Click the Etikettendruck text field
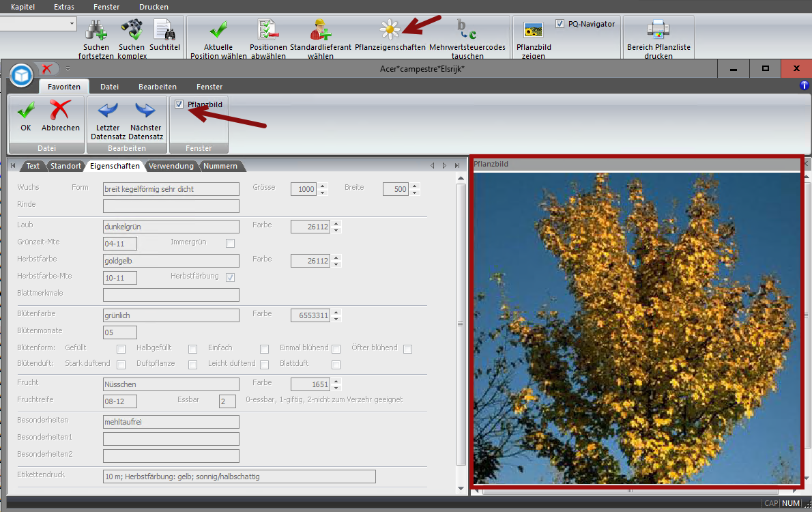 click(x=239, y=477)
